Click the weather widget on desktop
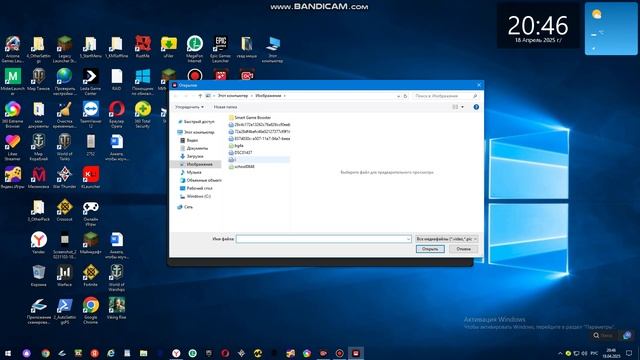 (x=611, y=29)
